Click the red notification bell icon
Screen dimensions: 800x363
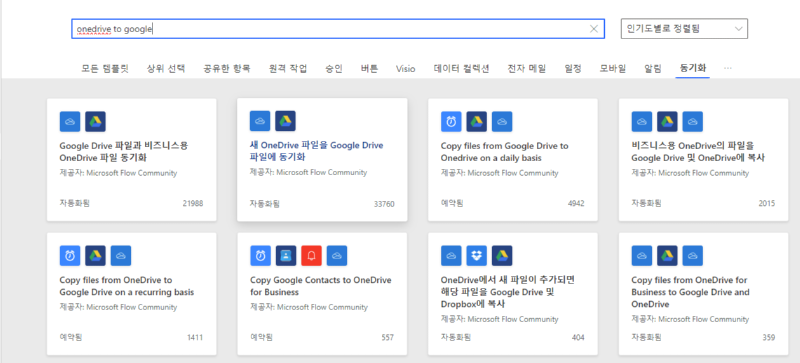click(x=311, y=256)
